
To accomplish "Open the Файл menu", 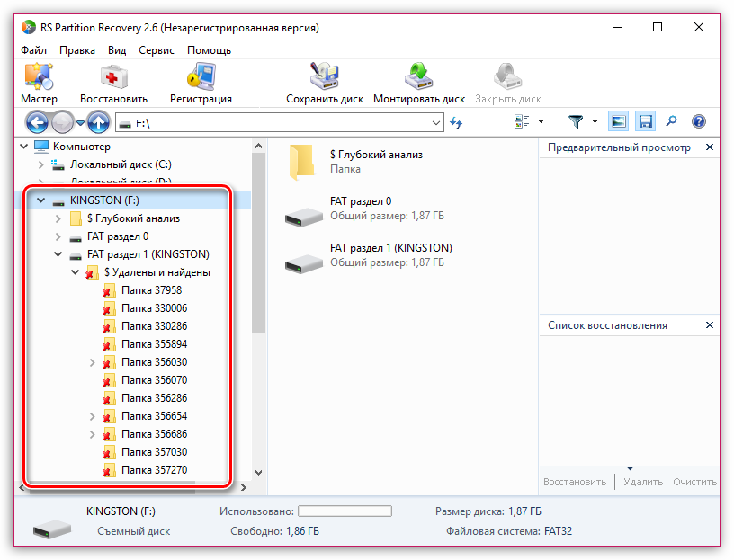I will 33,50.
